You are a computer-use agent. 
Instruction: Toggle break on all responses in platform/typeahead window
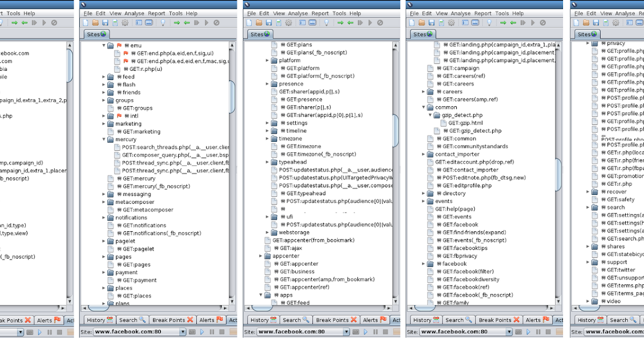coord(350,23)
